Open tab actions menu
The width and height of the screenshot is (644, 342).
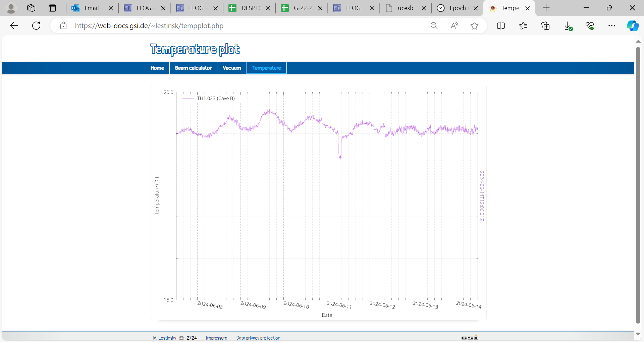point(52,8)
